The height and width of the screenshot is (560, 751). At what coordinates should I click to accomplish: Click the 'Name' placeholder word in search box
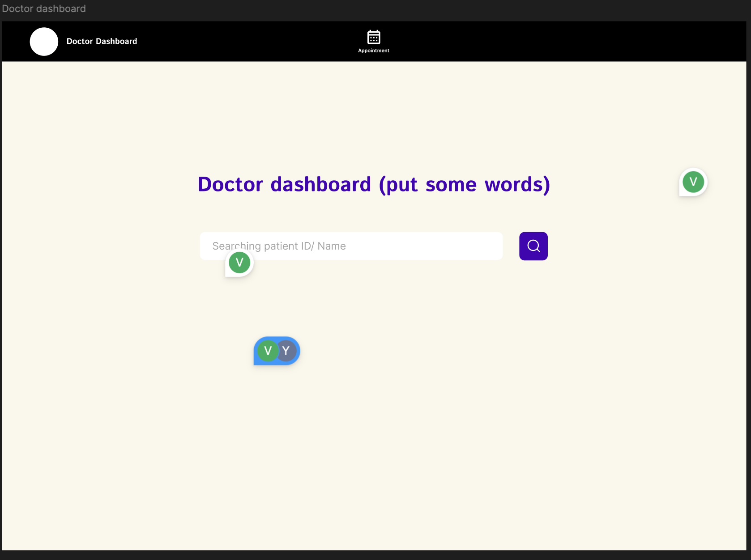point(331,246)
